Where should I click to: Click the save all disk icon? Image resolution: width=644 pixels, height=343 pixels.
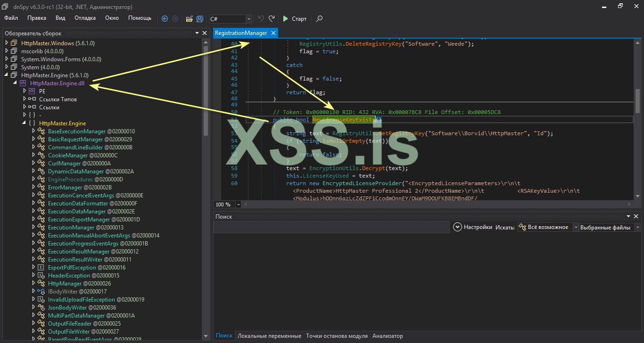199,19
